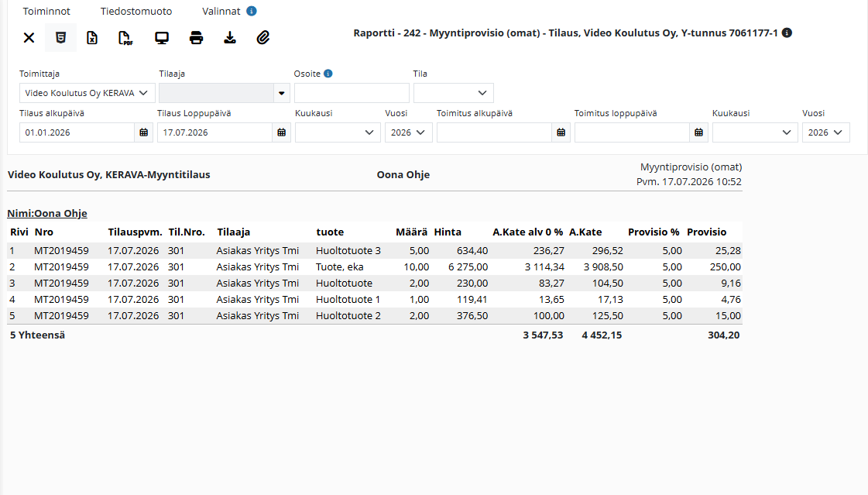
Task: Choose the PDF file format icon
Action: [x=125, y=38]
